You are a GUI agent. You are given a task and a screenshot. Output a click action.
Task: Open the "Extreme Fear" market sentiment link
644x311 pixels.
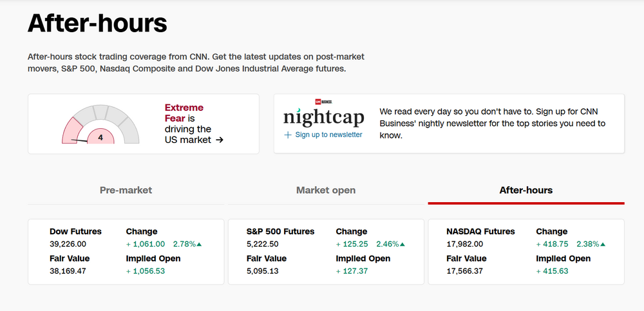point(184,113)
